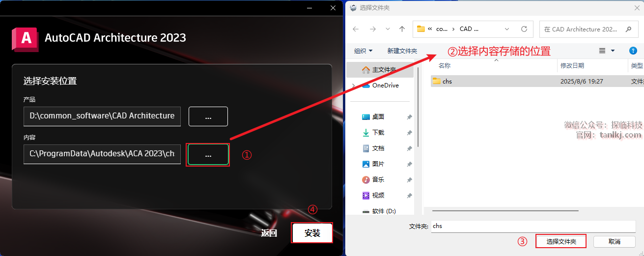Click the 文件夹 name input field
Image resolution: width=644 pixels, height=256 pixels.
(533, 226)
